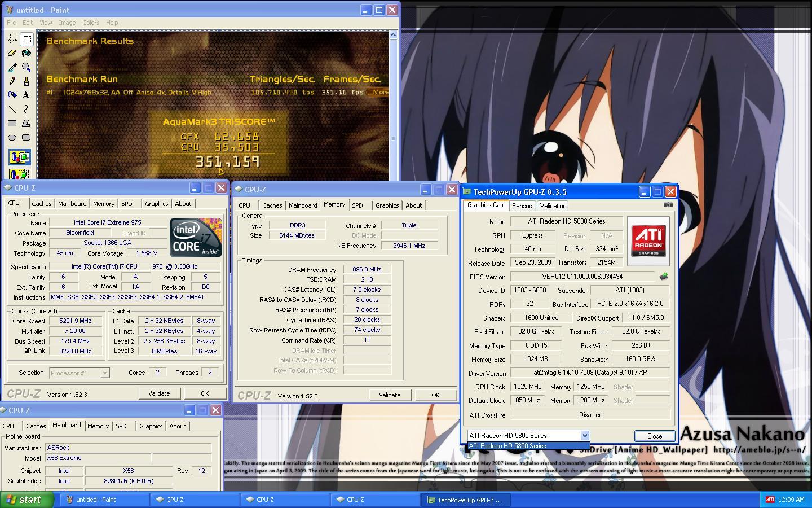Click the GPU-Z camera screenshot icon
This screenshot has width=812, height=508.
click(668, 205)
